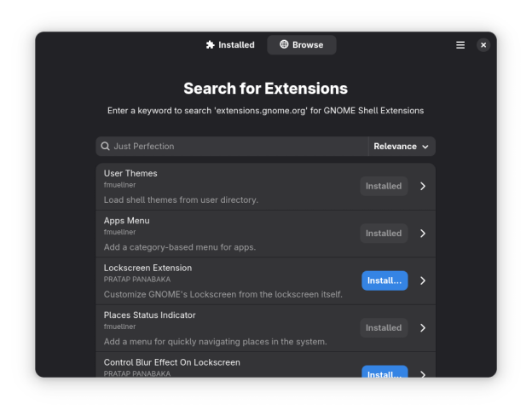Close the Extension Manager window

(483, 45)
